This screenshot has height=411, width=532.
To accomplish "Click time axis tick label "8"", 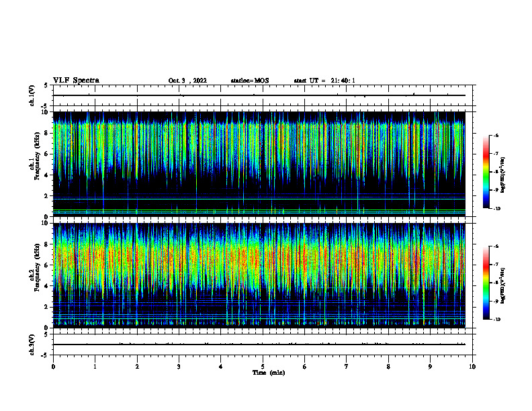I will coord(388,367).
